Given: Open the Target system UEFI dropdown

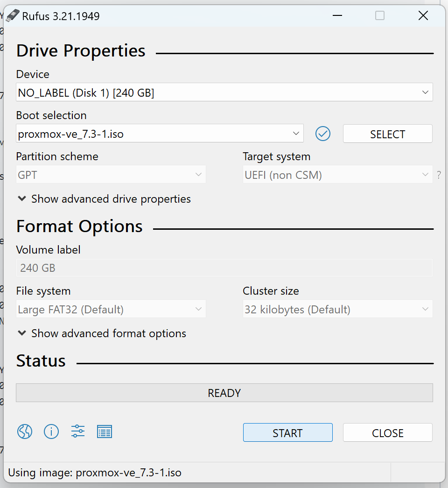Looking at the screenshot, I should [x=337, y=175].
